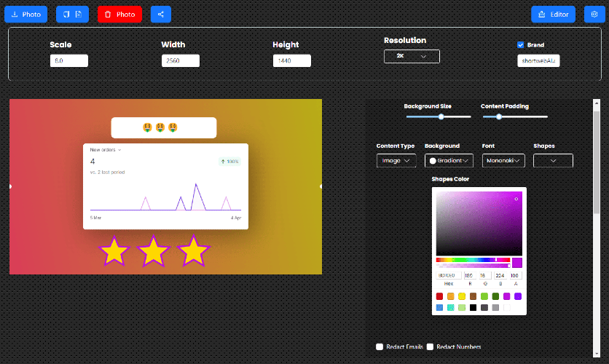
Task: Click the right panel vertical scrollbar
Action: point(597,161)
